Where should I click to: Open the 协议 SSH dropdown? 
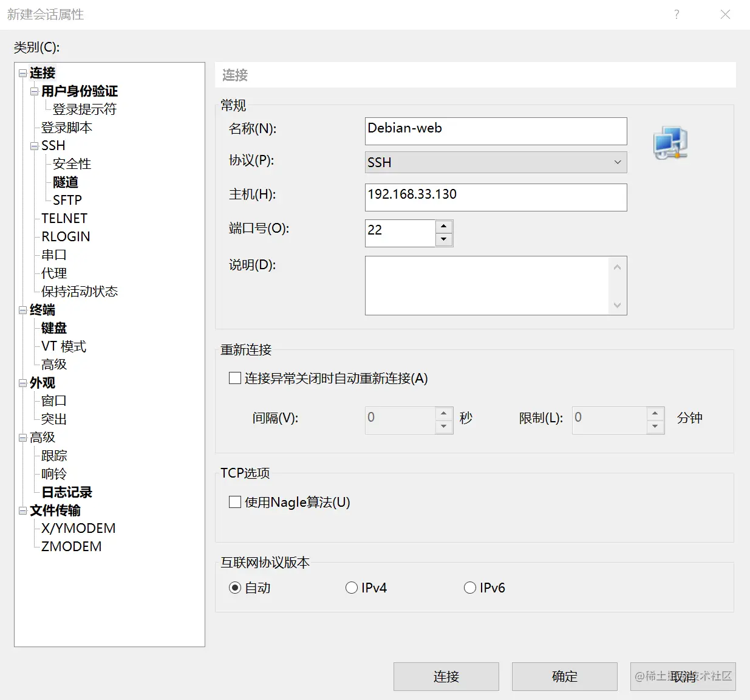496,162
